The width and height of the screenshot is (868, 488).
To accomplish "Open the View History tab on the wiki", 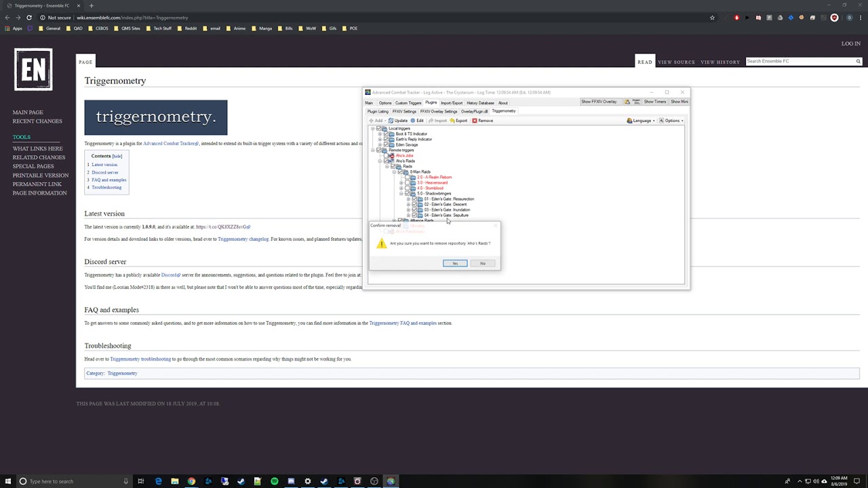I will point(720,62).
